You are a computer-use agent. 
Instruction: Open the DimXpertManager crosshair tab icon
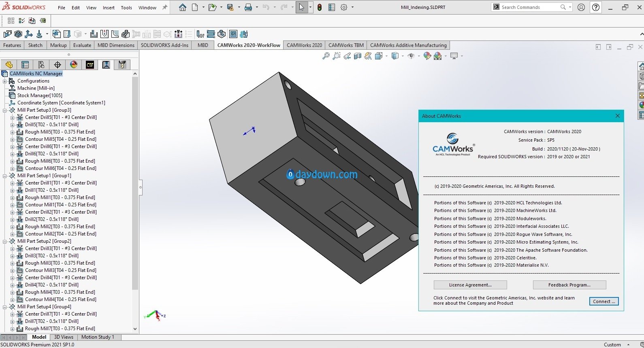[58, 65]
